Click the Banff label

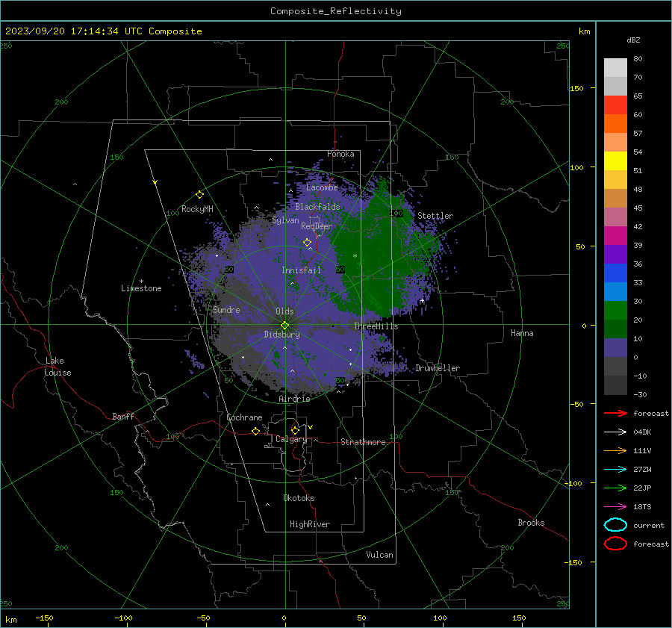[x=123, y=416]
